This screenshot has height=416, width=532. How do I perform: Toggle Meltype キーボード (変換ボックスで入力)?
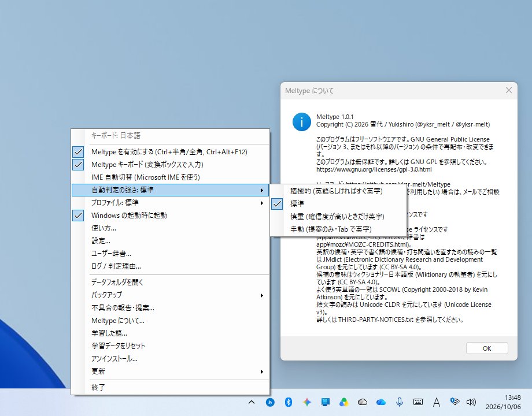coord(170,165)
